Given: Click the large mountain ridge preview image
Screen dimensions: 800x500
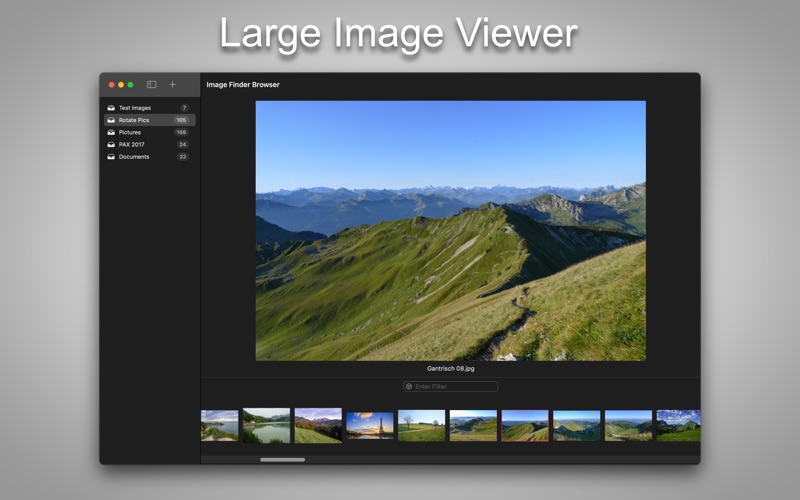Looking at the screenshot, I should [x=451, y=231].
